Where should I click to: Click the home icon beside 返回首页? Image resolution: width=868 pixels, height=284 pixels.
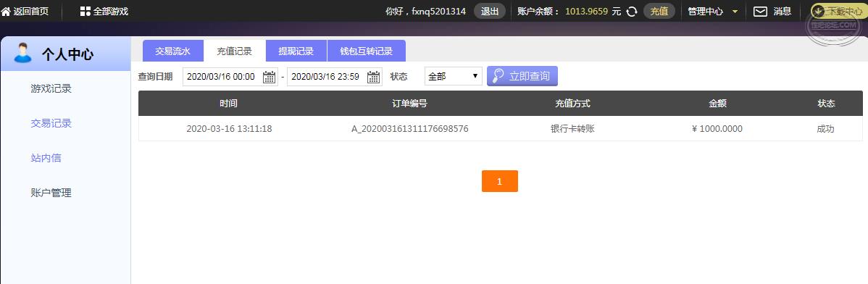(x=6, y=11)
